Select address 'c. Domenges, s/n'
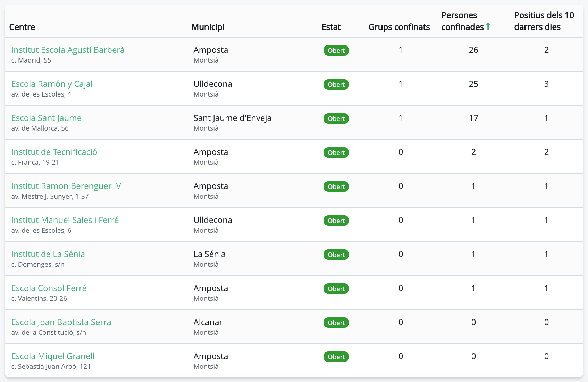Screen dimensions: 588x382 point(38,265)
